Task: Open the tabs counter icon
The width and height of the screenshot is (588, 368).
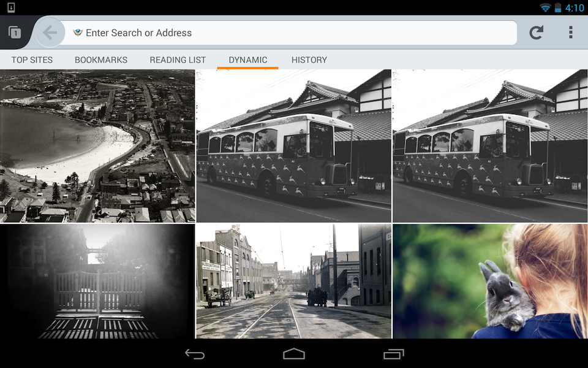Action: tap(15, 33)
